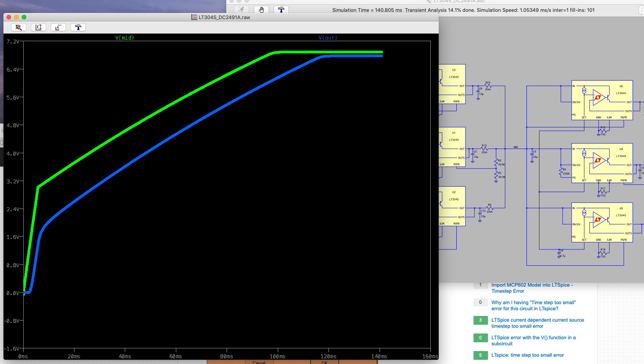Select the U2 LT3045 block in schematic
This screenshot has height=364, width=644.
point(452,206)
